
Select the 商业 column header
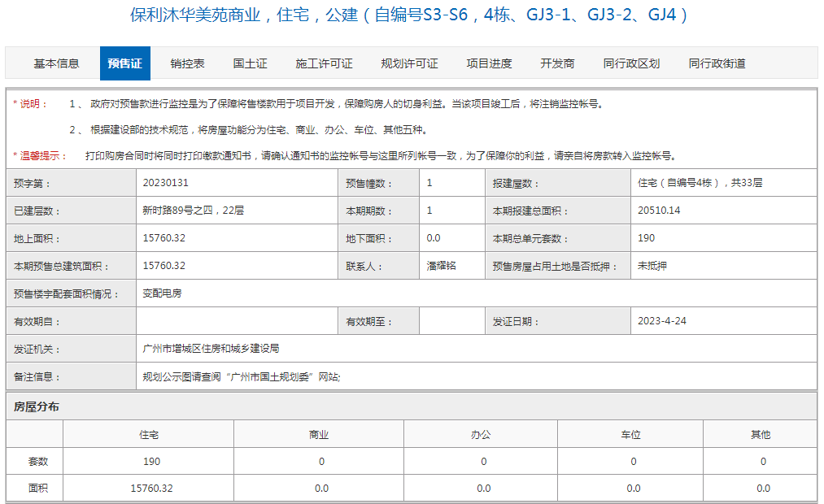tap(320, 433)
